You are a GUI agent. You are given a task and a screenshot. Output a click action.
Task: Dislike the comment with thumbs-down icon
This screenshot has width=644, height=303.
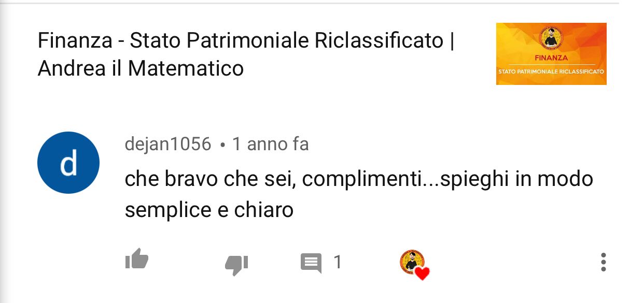click(236, 265)
